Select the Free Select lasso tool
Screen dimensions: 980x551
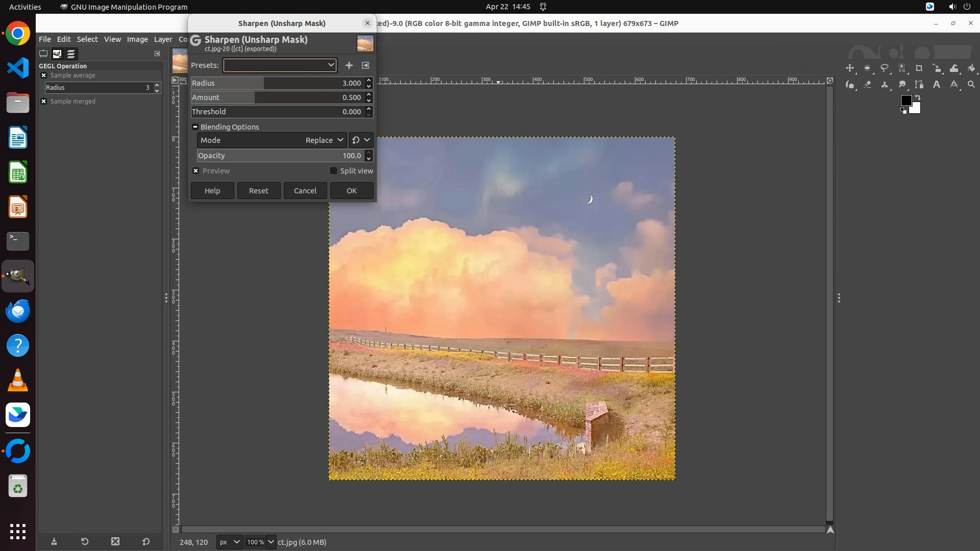coord(885,68)
